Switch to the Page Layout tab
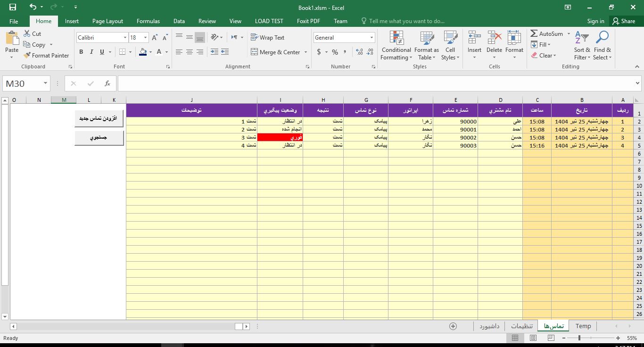 107,21
